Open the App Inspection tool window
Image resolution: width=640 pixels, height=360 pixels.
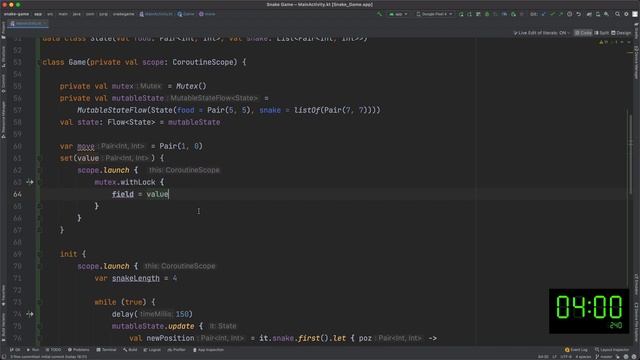coord(208,350)
